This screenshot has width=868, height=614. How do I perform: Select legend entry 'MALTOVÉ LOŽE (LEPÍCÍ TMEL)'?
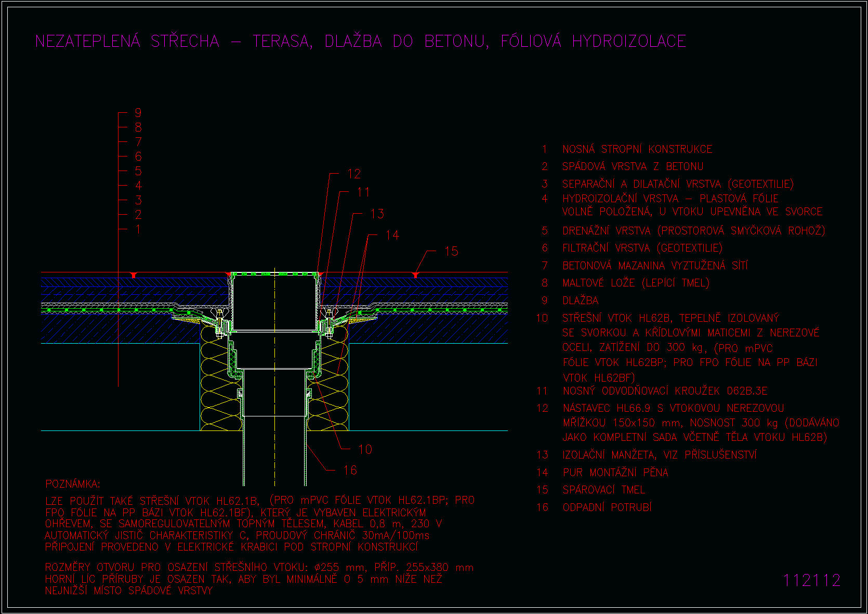[636, 283]
